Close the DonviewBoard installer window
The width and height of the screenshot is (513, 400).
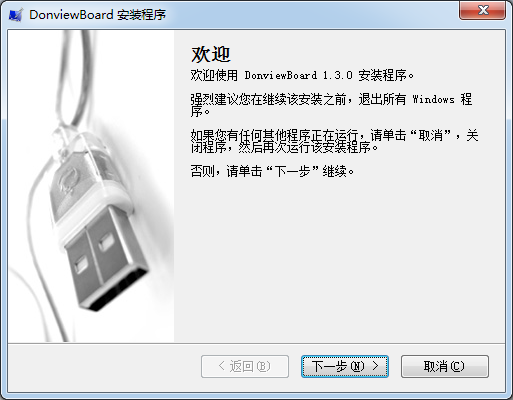[x=482, y=10]
